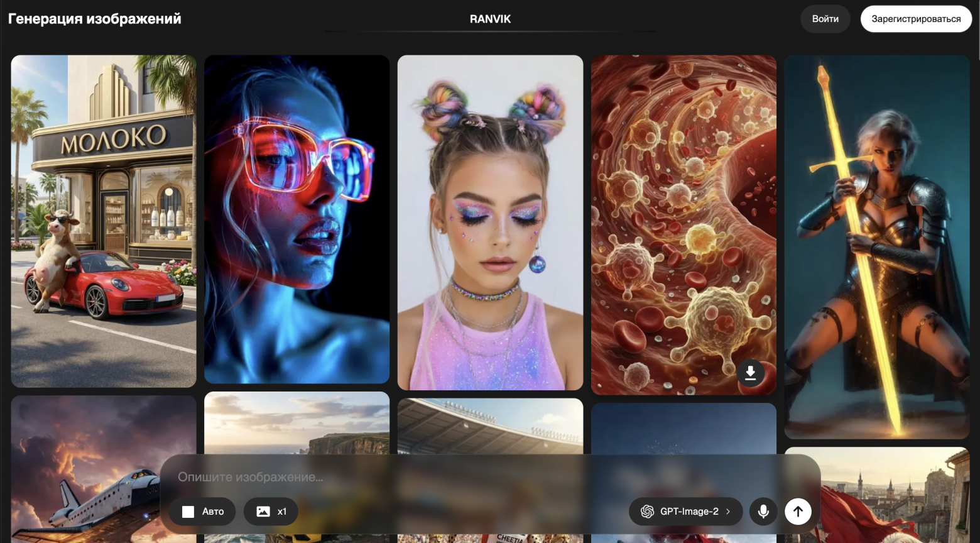980x543 pixels.
Task: Focus the Опишите изображение prompt field
Action: point(490,477)
